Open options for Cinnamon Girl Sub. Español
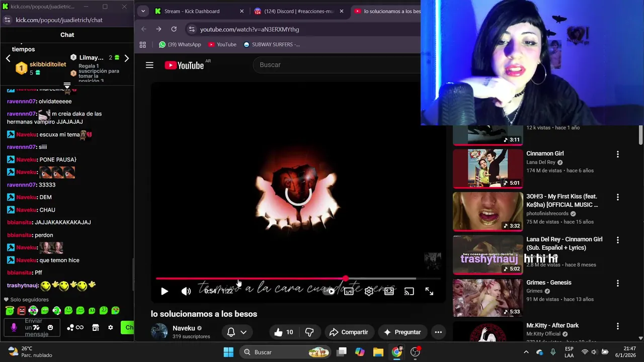 click(617, 240)
